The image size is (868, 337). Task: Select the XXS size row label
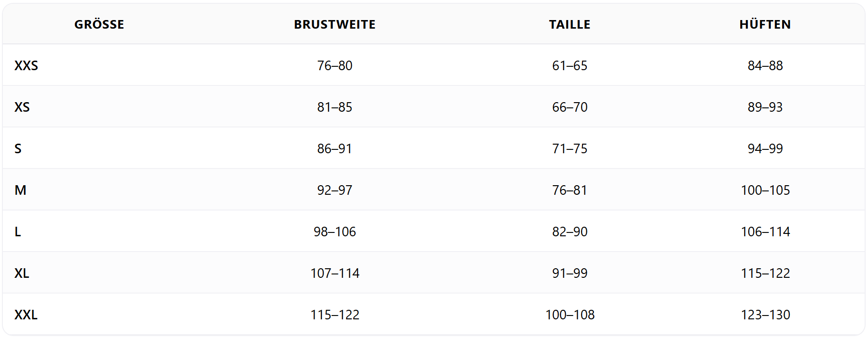point(26,65)
